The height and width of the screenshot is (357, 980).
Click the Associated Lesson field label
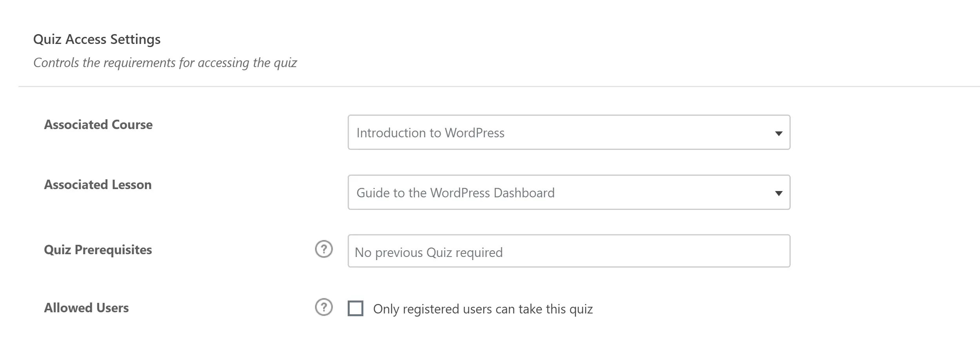pyautogui.click(x=98, y=185)
